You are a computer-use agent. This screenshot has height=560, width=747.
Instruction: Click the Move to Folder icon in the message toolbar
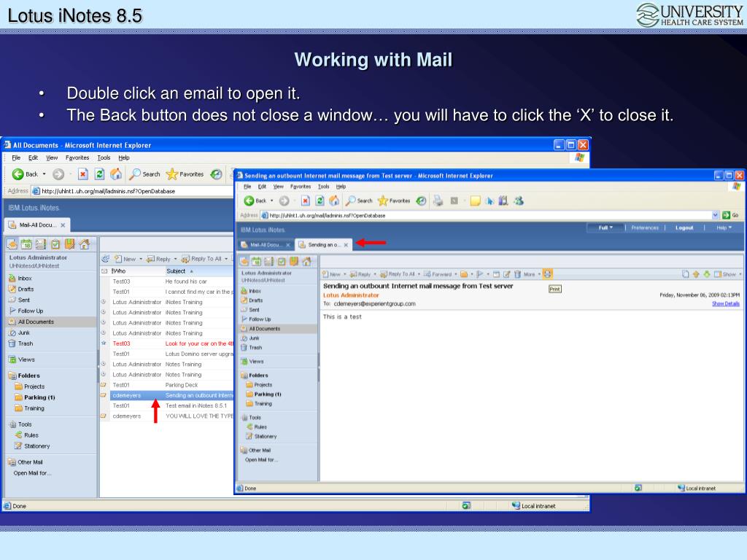(464, 274)
